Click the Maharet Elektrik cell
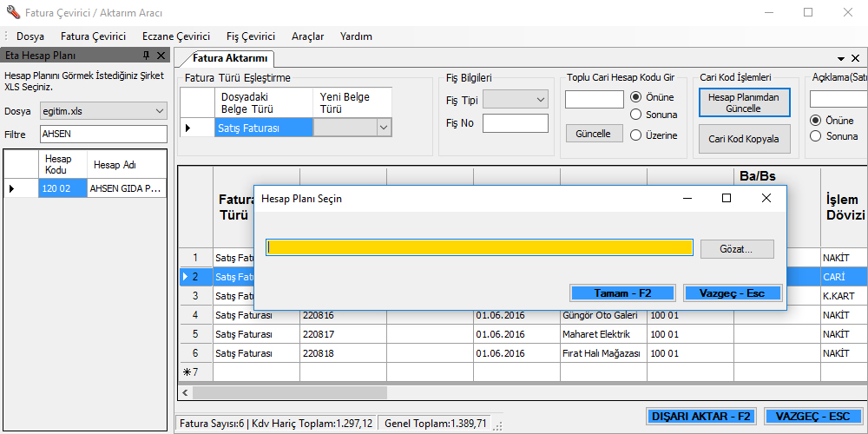 pos(603,334)
